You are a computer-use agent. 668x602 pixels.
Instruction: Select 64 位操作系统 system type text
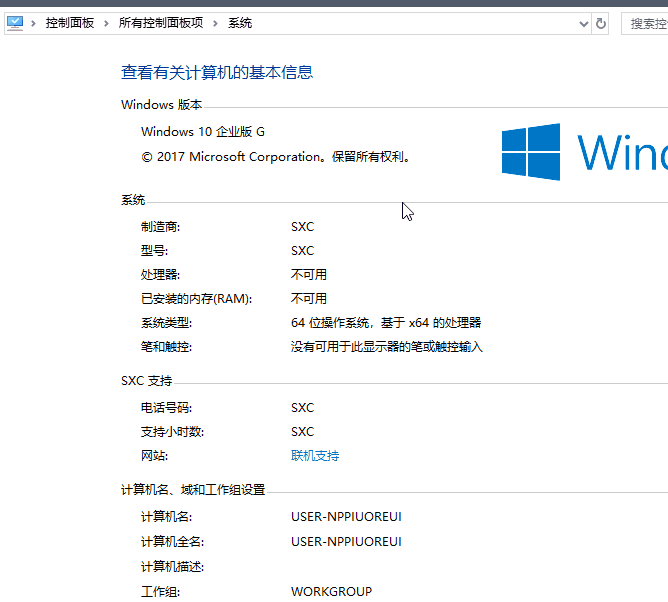tap(386, 323)
